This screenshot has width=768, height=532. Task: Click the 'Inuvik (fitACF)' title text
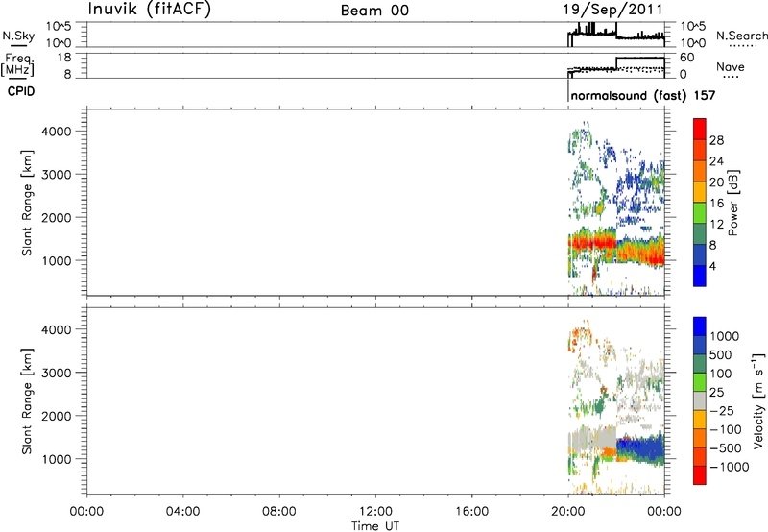[x=150, y=10]
